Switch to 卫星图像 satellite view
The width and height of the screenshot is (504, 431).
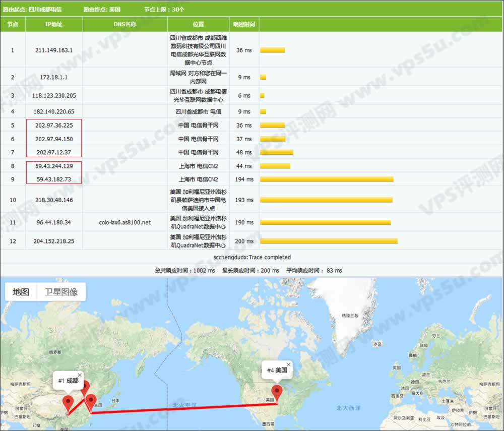point(61,292)
